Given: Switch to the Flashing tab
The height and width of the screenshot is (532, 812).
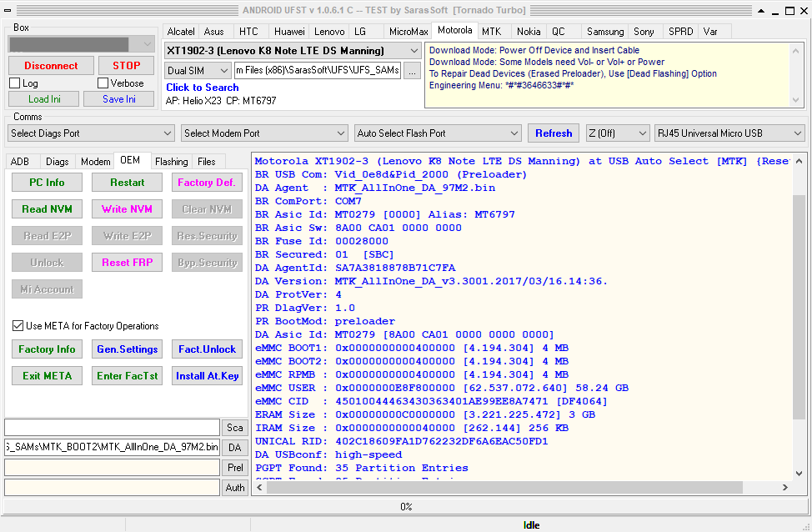Looking at the screenshot, I should [172, 162].
